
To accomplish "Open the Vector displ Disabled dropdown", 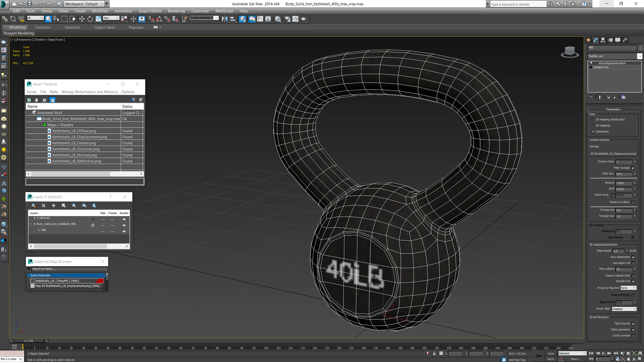I will [624, 309].
